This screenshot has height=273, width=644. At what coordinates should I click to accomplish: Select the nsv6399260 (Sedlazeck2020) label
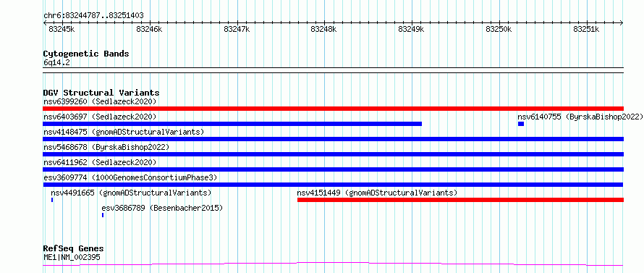tap(100, 101)
